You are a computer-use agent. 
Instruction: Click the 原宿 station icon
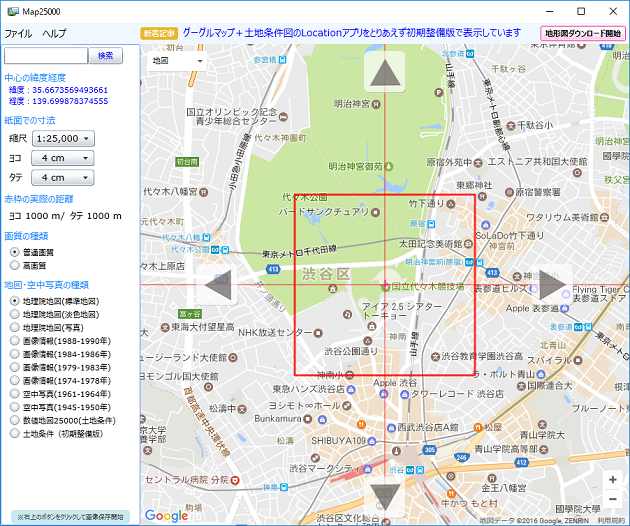[431, 224]
